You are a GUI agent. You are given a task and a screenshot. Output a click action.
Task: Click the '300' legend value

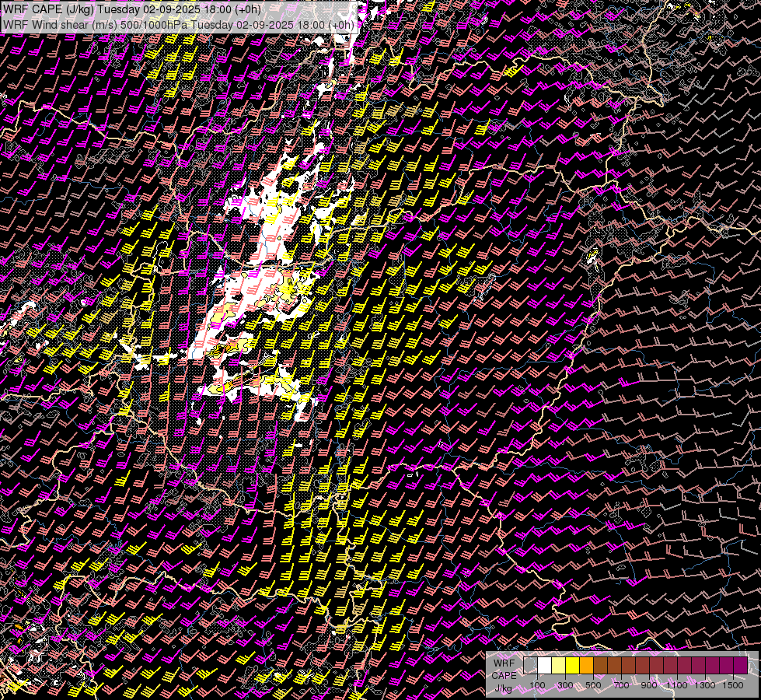point(565,685)
